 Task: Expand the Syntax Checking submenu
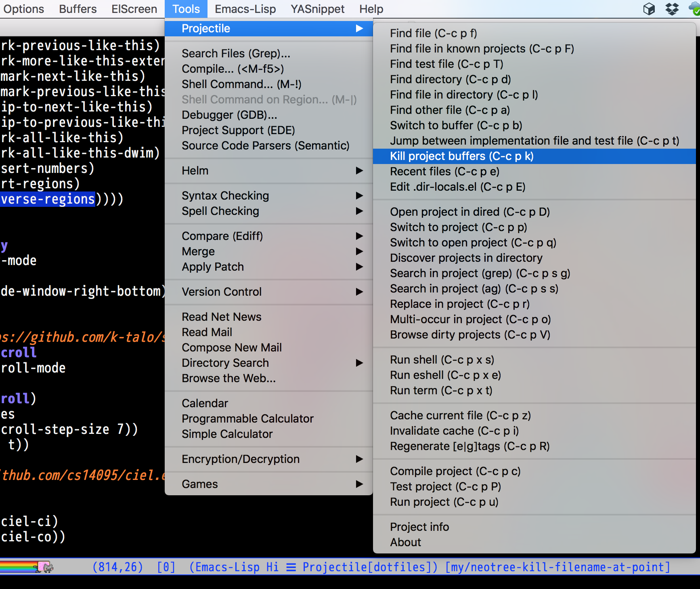269,196
